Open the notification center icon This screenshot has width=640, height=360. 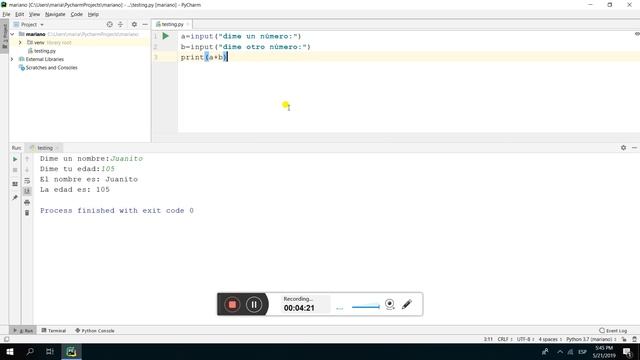(628, 352)
